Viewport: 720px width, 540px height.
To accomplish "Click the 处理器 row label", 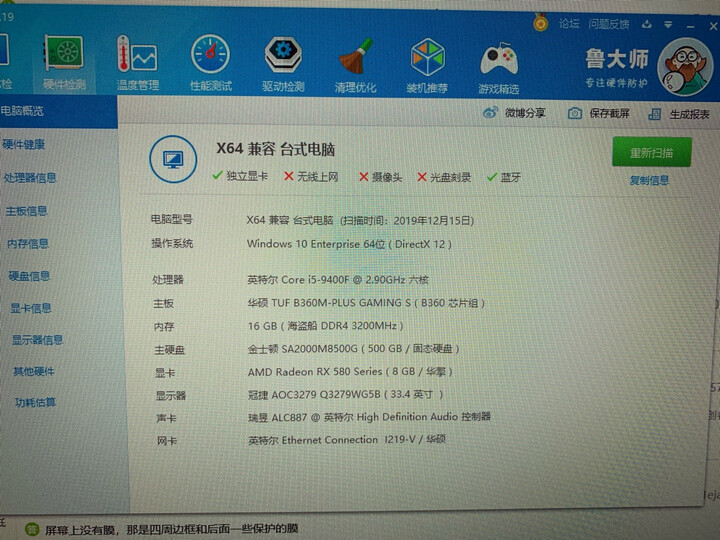I will coord(168,279).
